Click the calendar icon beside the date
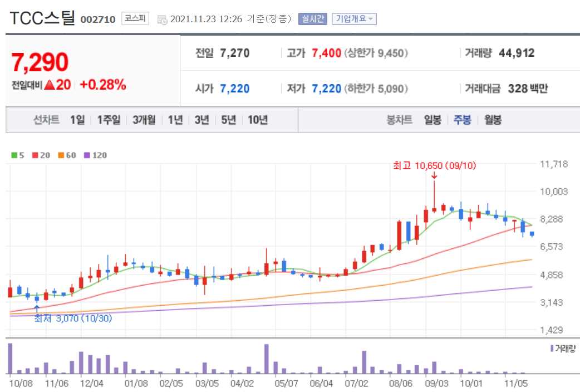This screenshot has width=580, height=392. (162, 18)
